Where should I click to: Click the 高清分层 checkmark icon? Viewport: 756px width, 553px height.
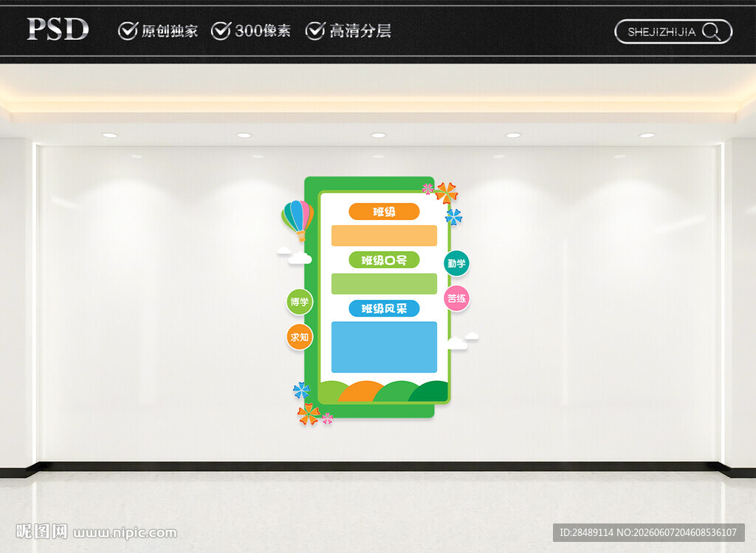point(315,31)
